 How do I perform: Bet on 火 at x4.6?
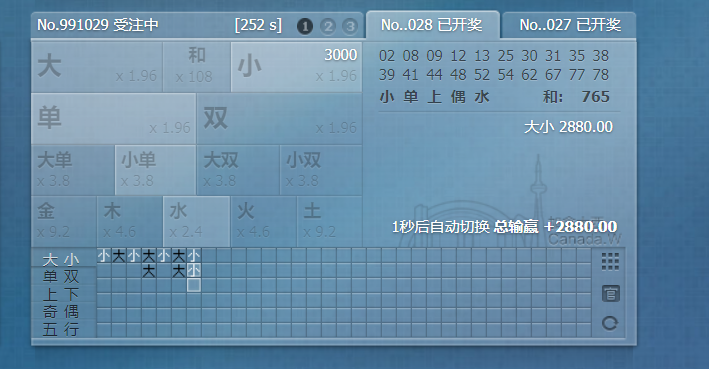(x=263, y=222)
